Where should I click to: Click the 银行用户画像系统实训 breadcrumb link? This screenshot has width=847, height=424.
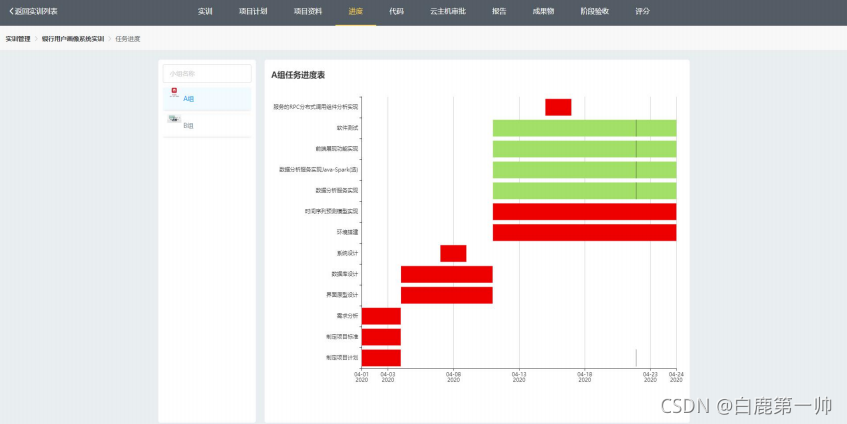pos(73,39)
